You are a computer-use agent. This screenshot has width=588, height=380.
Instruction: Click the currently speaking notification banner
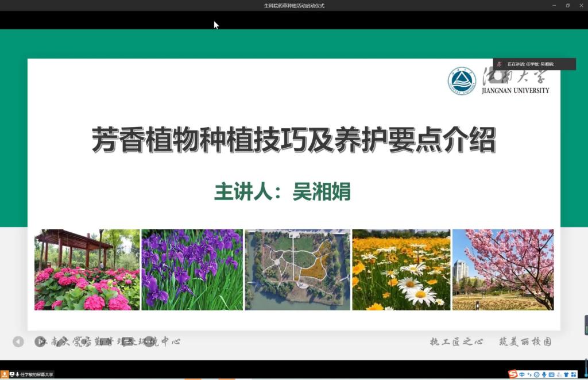point(534,64)
